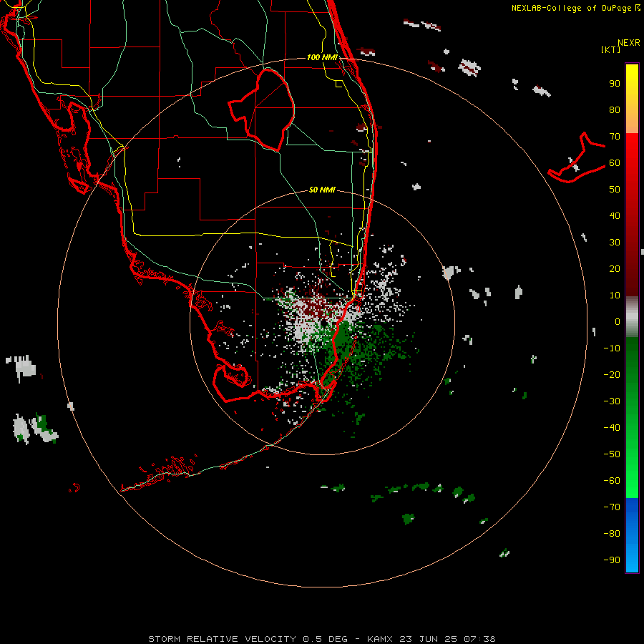644x644 pixels.
Task: Click the -10 scale label
Action: [x=612, y=348]
